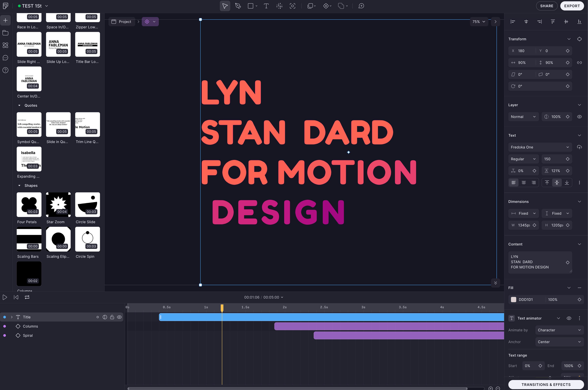This screenshot has width=588, height=390.
Task: Click the SHARE button
Action: (547, 6)
